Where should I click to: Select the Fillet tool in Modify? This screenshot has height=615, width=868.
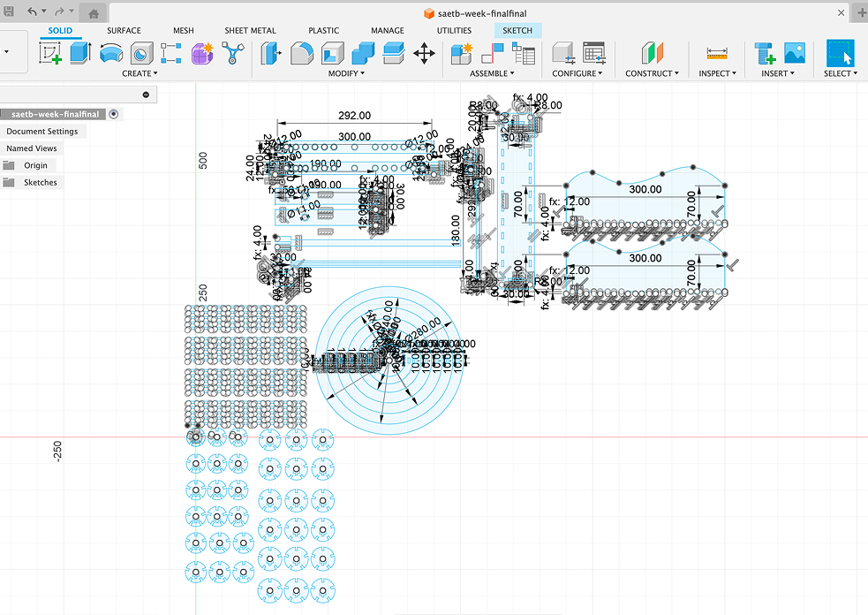click(x=300, y=53)
